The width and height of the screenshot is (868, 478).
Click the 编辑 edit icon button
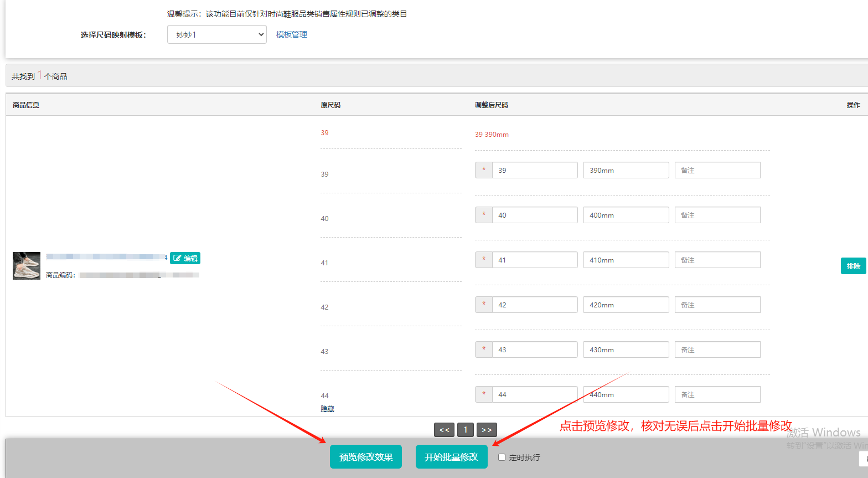(185, 258)
